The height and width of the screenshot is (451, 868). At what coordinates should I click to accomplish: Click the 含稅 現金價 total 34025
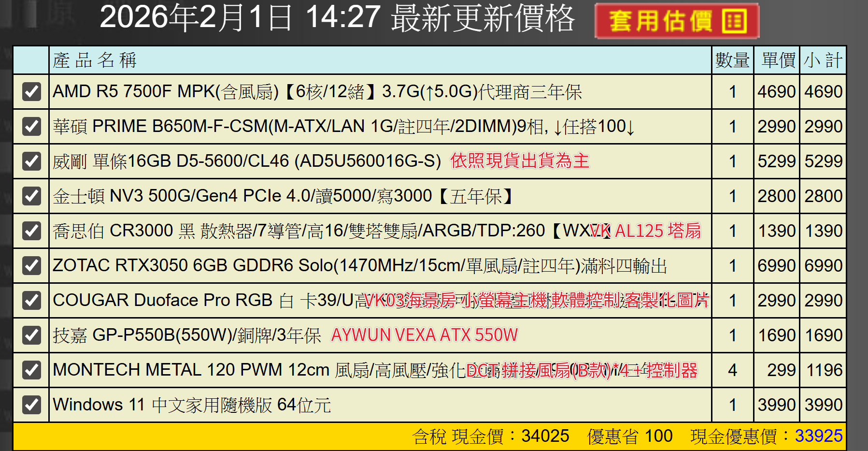[491, 436]
